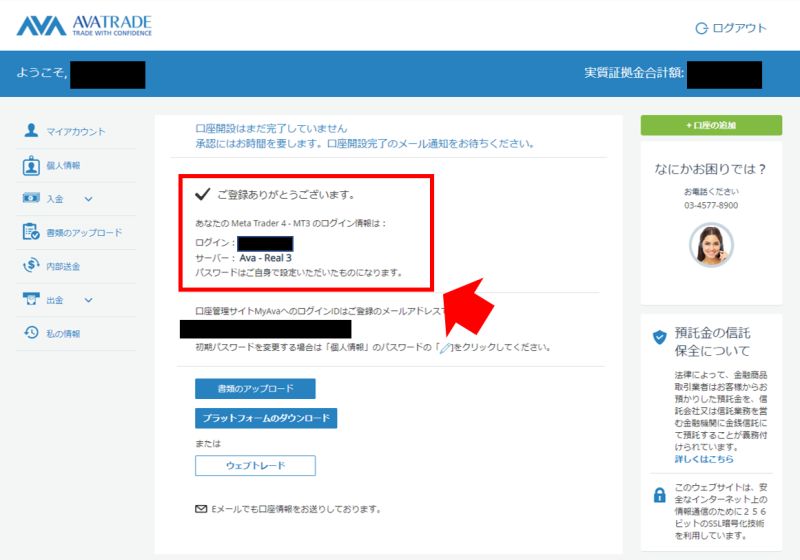Viewport: 800px width, 560px height.
Task: Click the 預託金の信託保全について heading
Action: coord(712,342)
